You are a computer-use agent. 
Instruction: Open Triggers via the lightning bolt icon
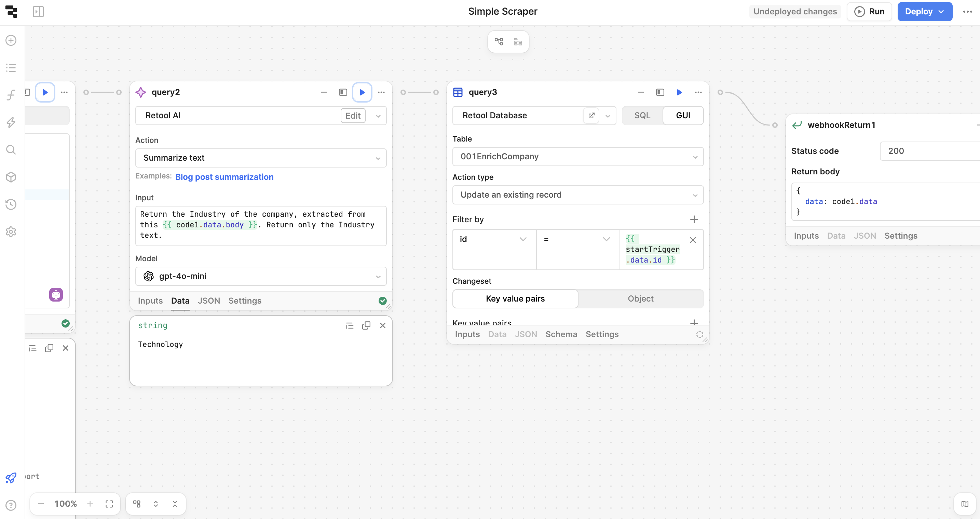(11, 122)
